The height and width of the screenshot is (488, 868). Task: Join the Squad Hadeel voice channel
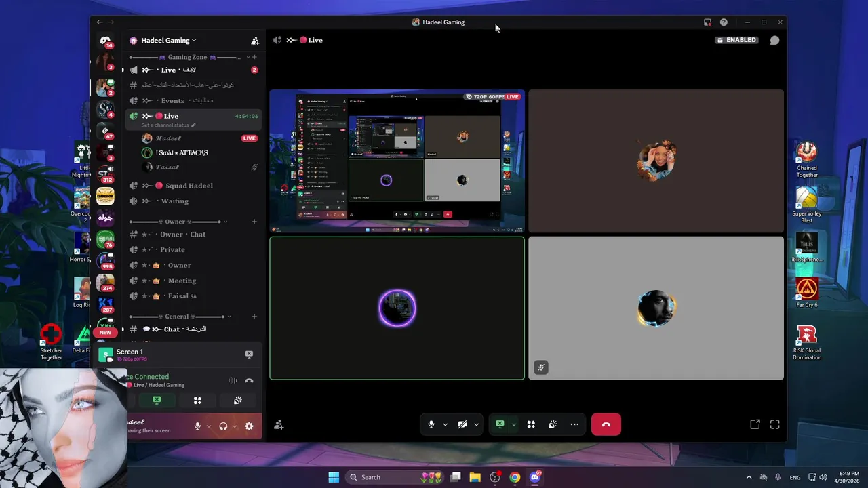(193, 186)
